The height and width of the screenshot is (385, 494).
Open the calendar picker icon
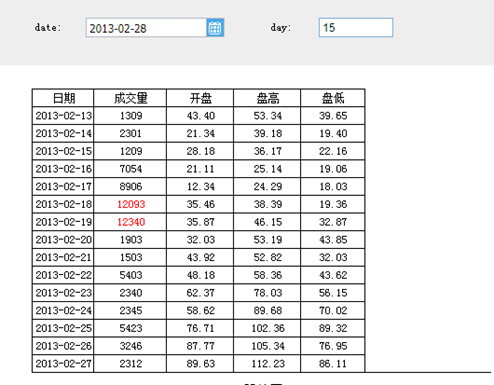click(x=215, y=28)
